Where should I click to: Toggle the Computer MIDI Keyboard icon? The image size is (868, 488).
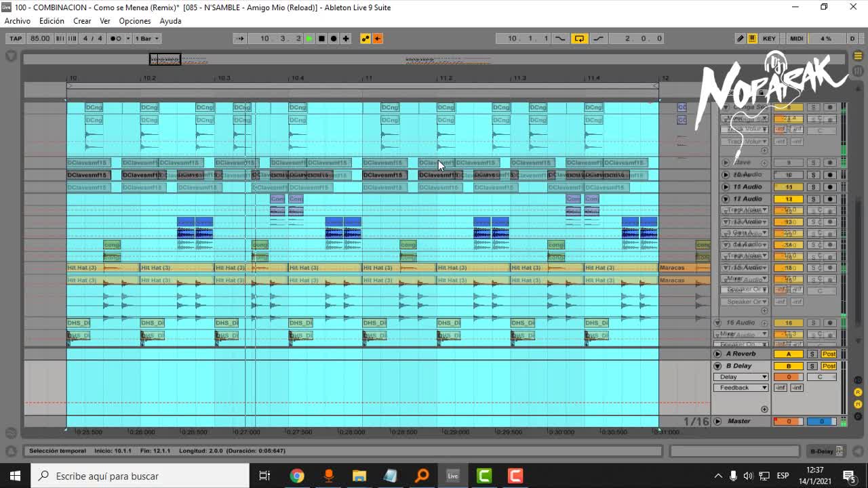(752, 39)
